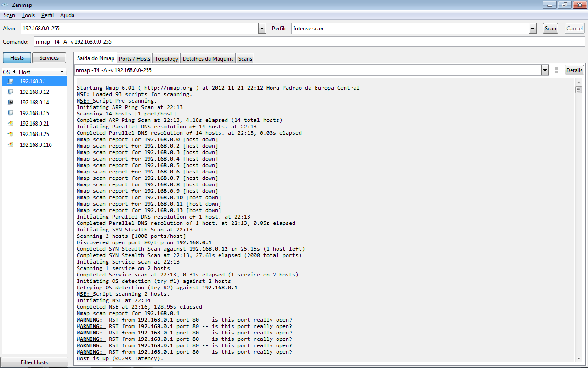Click the grip icon next to Details button

pos(557,70)
